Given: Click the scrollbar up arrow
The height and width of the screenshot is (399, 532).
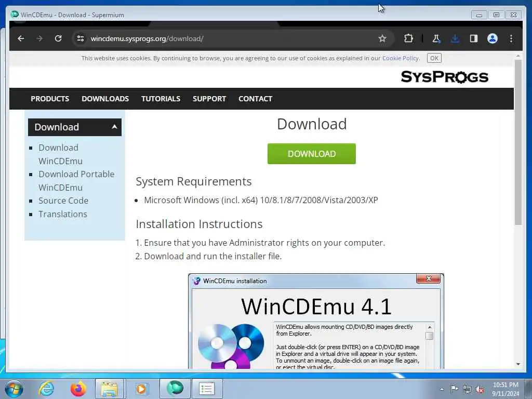Looking at the screenshot, I should point(518,56).
